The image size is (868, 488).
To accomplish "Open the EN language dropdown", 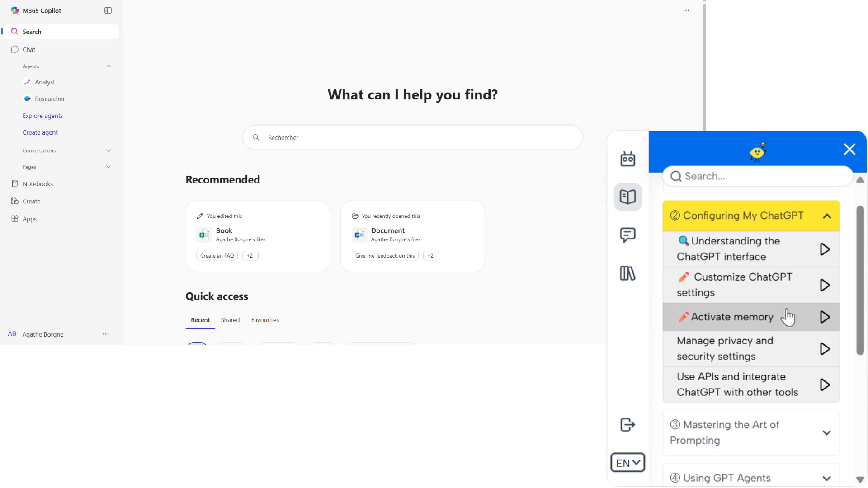I will click(627, 463).
